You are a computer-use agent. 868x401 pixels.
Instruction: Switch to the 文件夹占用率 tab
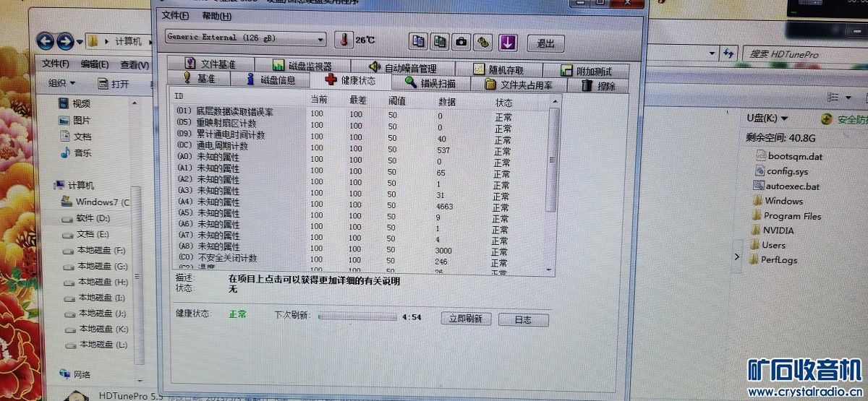click(x=518, y=85)
